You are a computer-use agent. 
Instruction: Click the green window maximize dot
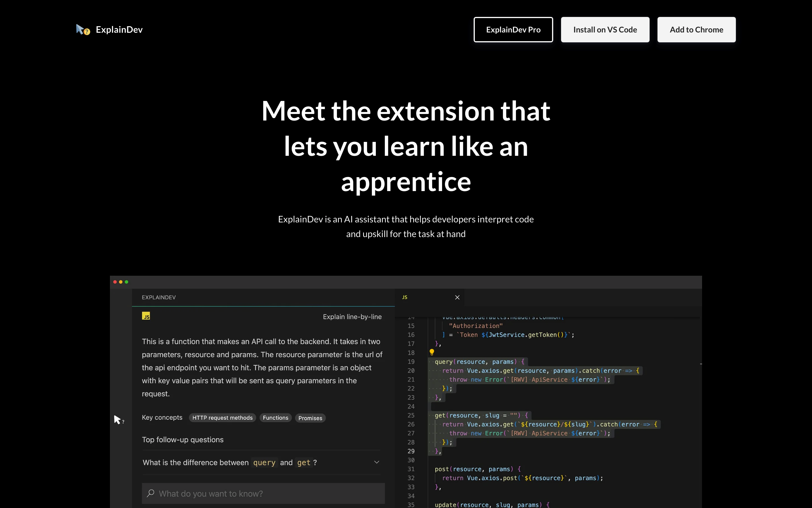click(x=127, y=282)
